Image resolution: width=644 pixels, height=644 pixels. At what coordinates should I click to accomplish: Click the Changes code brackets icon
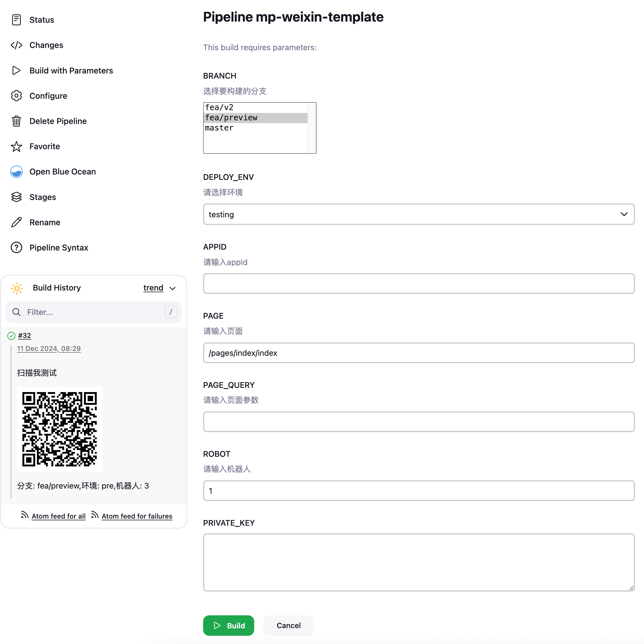tap(16, 45)
